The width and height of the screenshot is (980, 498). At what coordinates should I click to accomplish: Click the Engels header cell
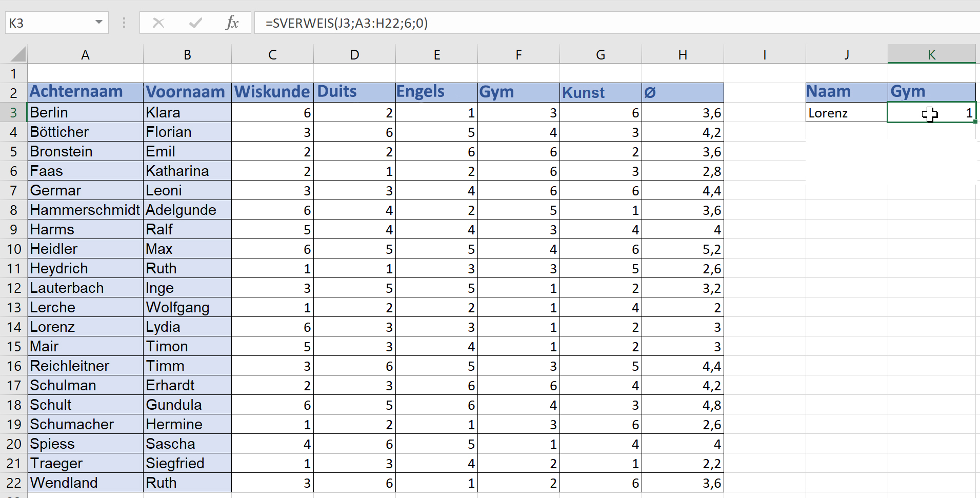coord(436,92)
